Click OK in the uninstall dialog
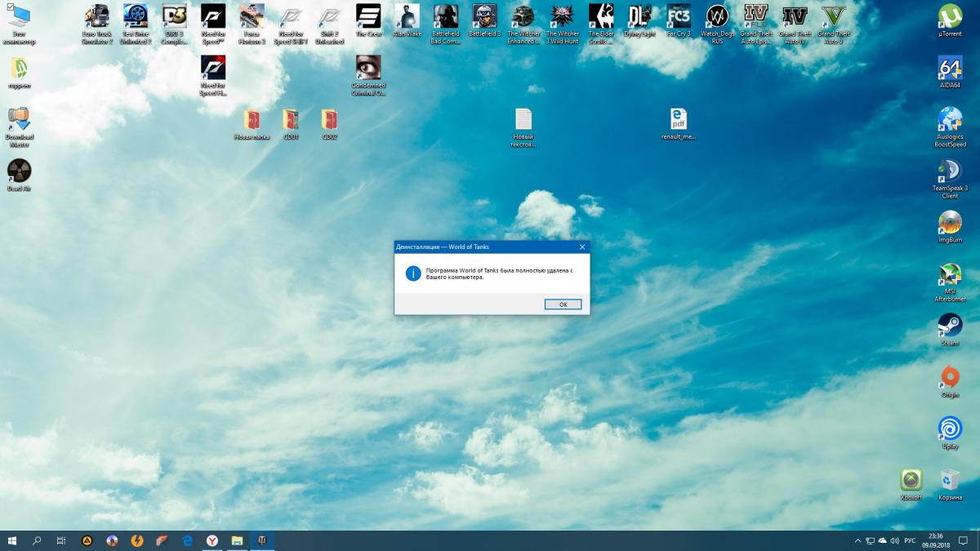This screenshot has width=980, height=551. point(563,304)
